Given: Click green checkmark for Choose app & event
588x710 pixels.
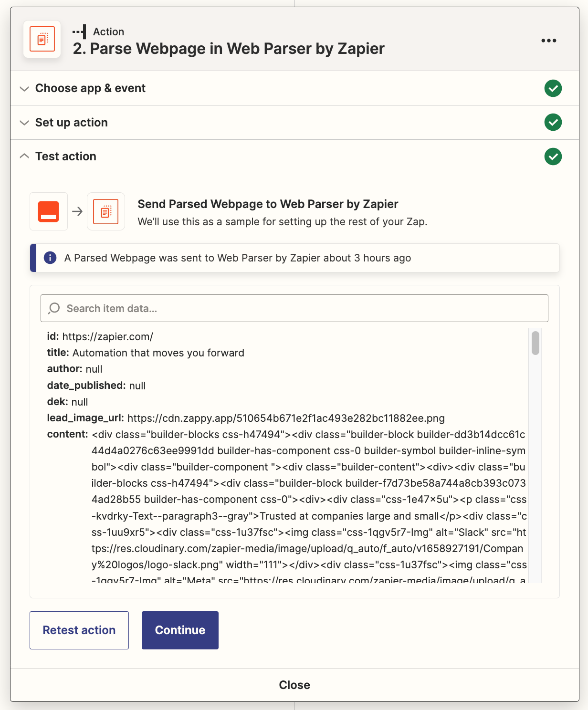Looking at the screenshot, I should (553, 88).
